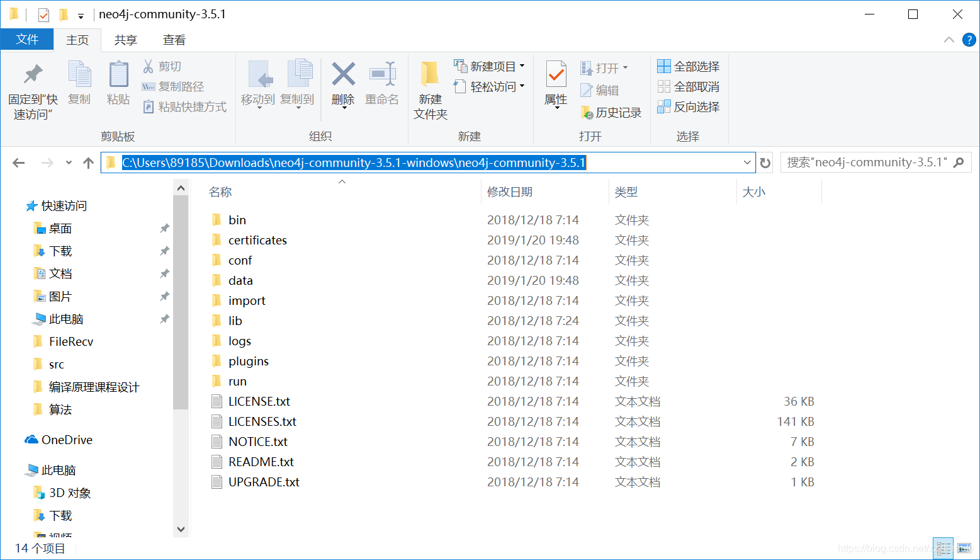Switch to the View ribbon tab

click(174, 40)
